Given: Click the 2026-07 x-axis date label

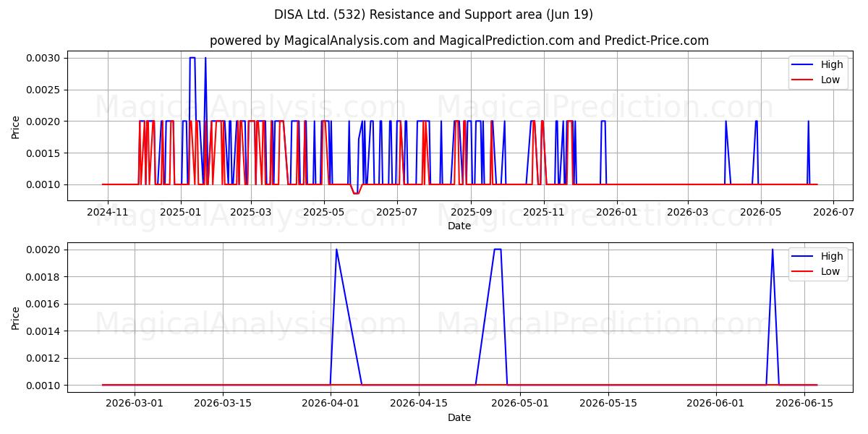Looking at the screenshot, I should (x=833, y=213).
